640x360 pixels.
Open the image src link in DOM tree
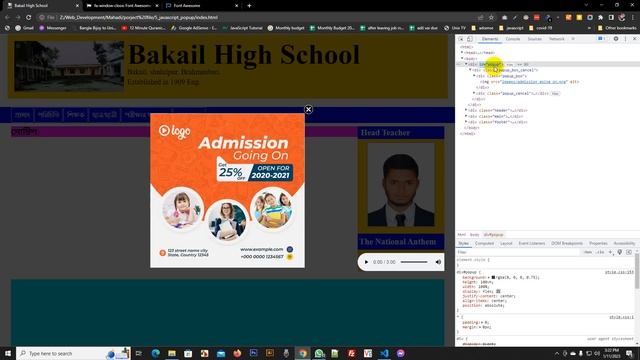pos(534,82)
